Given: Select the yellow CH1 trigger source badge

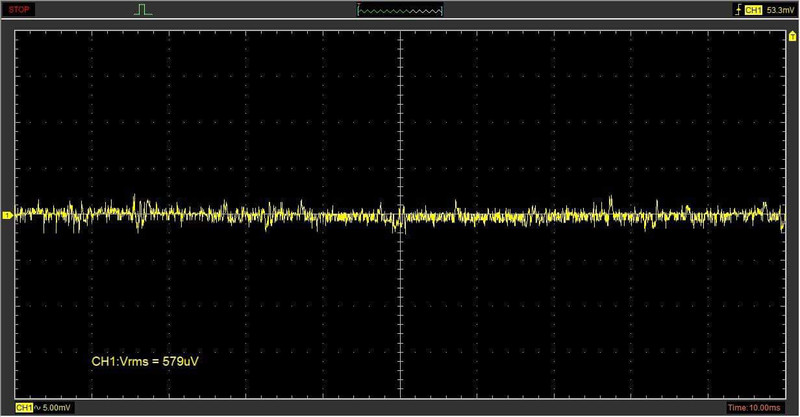Looking at the screenshot, I should click(753, 10).
